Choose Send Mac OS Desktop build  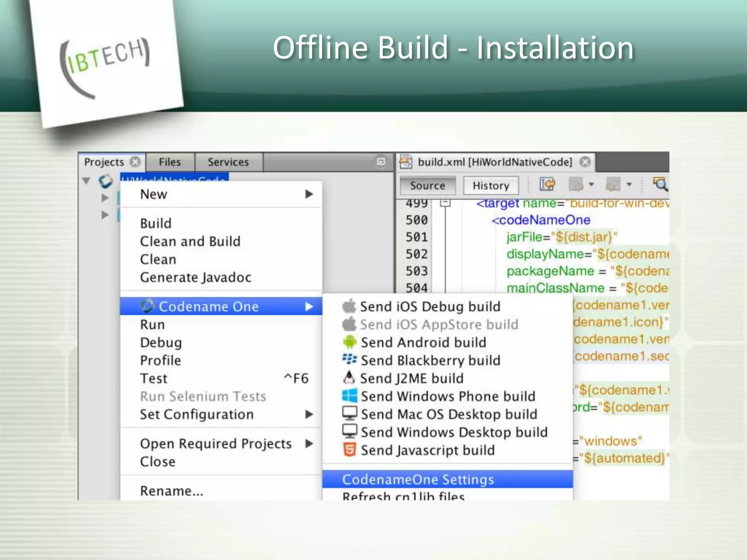[x=448, y=414]
